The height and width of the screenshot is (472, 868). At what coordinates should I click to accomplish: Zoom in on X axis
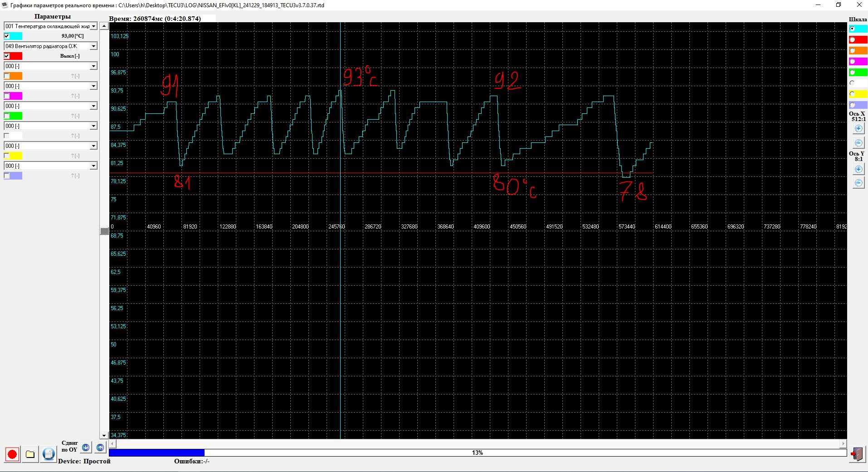(858, 129)
